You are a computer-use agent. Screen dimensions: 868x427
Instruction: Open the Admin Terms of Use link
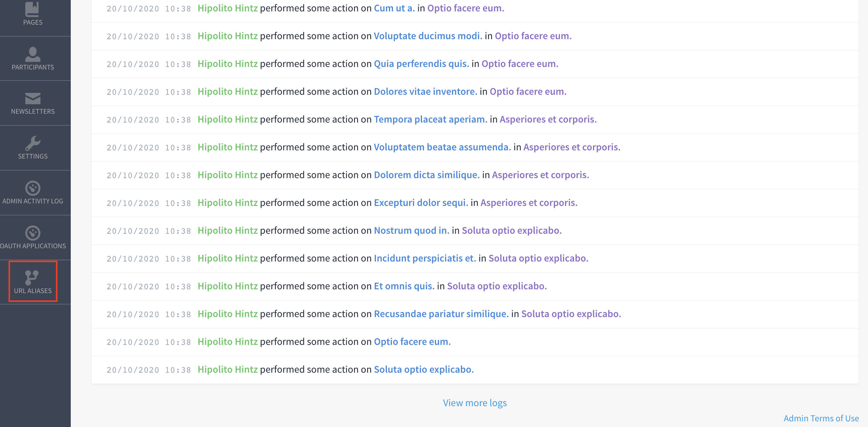click(821, 418)
